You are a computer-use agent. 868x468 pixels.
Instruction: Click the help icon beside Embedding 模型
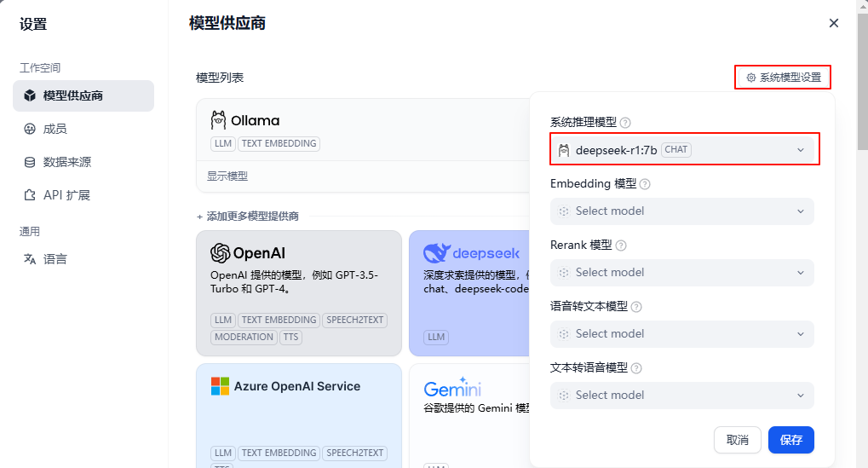pyautogui.click(x=645, y=184)
